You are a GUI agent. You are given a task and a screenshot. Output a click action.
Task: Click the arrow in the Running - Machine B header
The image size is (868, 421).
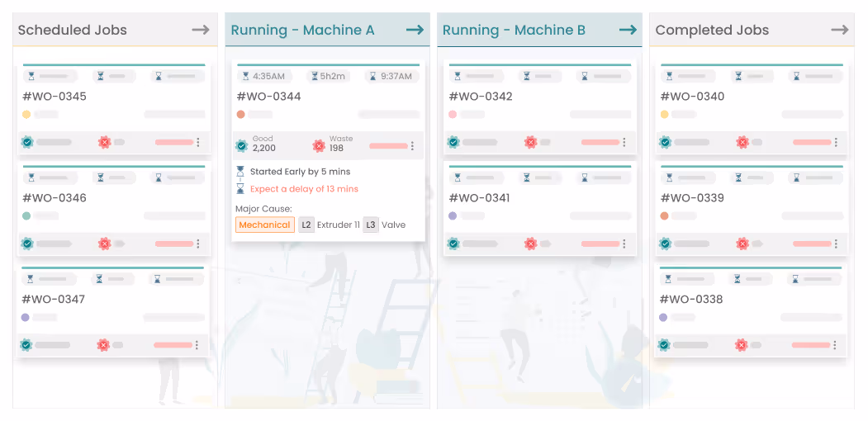pos(628,30)
